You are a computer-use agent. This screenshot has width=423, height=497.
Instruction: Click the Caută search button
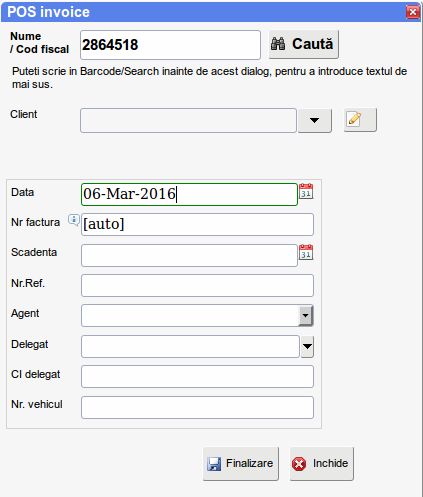(304, 44)
